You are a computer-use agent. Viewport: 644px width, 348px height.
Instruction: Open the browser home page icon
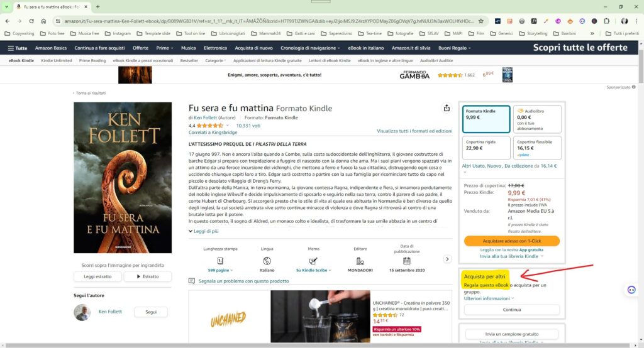[43, 21]
